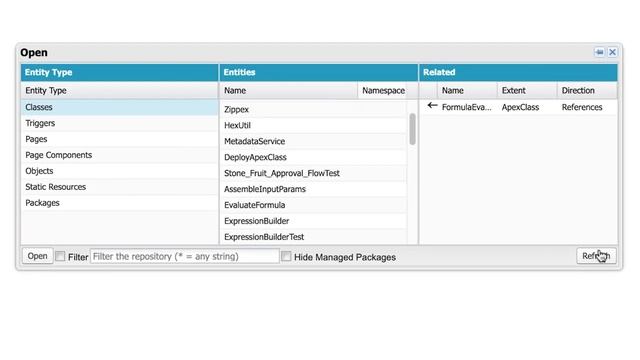Click the FormulaEva... related entry
The width and height of the screenshot is (640, 360).
coord(467,107)
